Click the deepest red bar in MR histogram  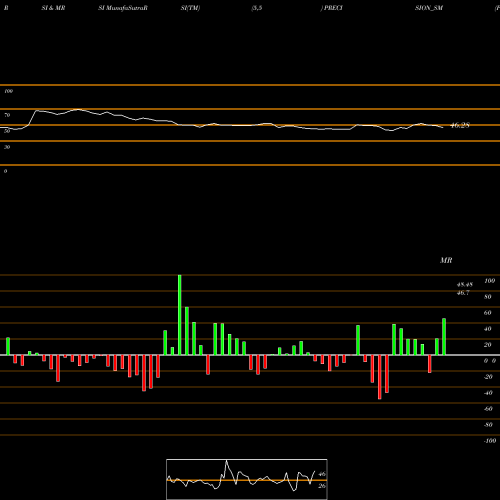coord(380,377)
